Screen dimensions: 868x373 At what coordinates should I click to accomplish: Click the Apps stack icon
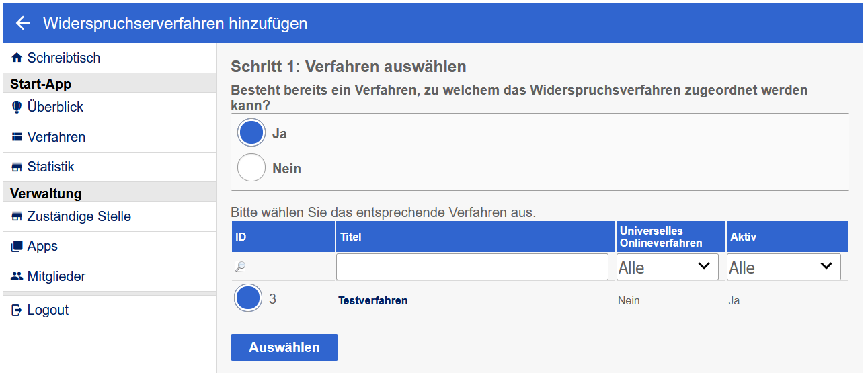(17, 247)
